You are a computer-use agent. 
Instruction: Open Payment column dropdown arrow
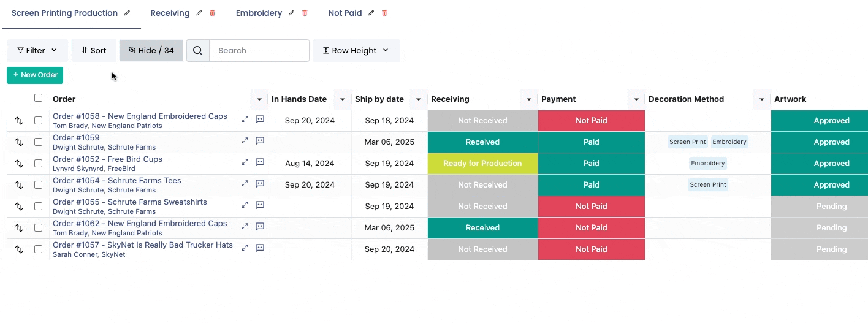(x=636, y=99)
